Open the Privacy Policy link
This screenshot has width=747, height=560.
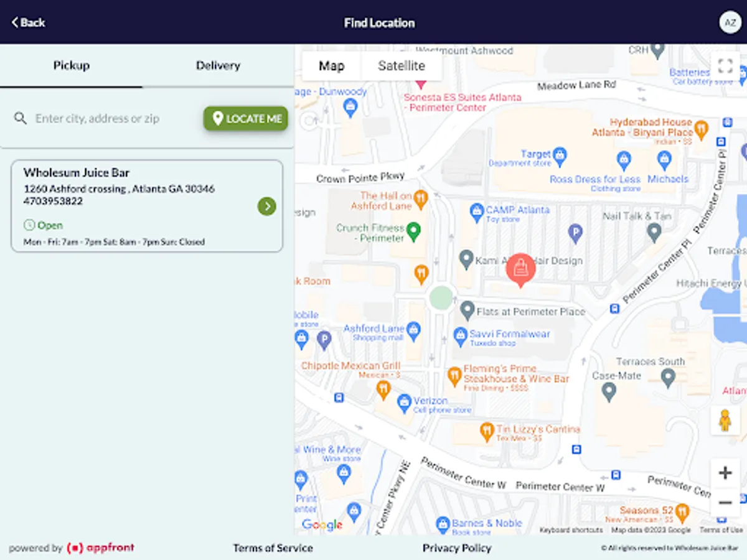(x=457, y=548)
